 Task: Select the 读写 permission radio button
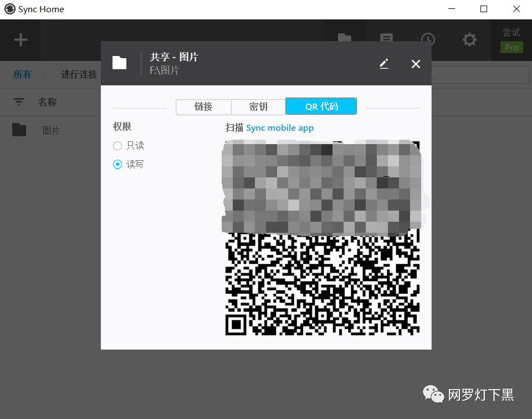(117, 164)
